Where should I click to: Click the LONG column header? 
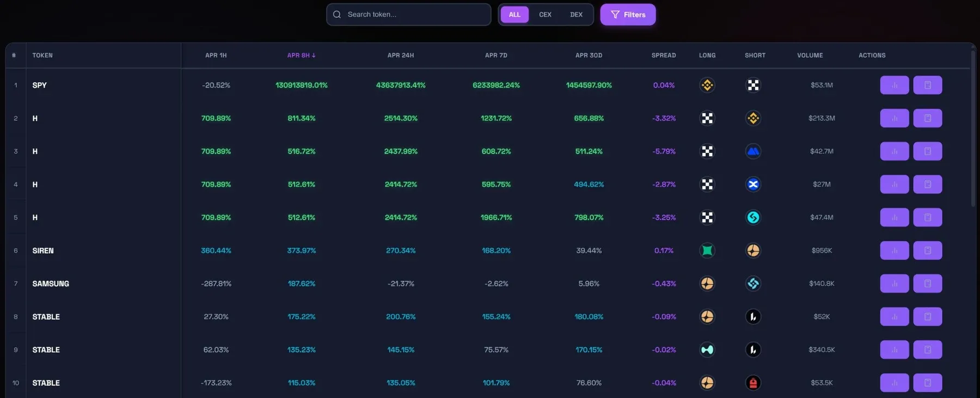[x=707, y=56]
